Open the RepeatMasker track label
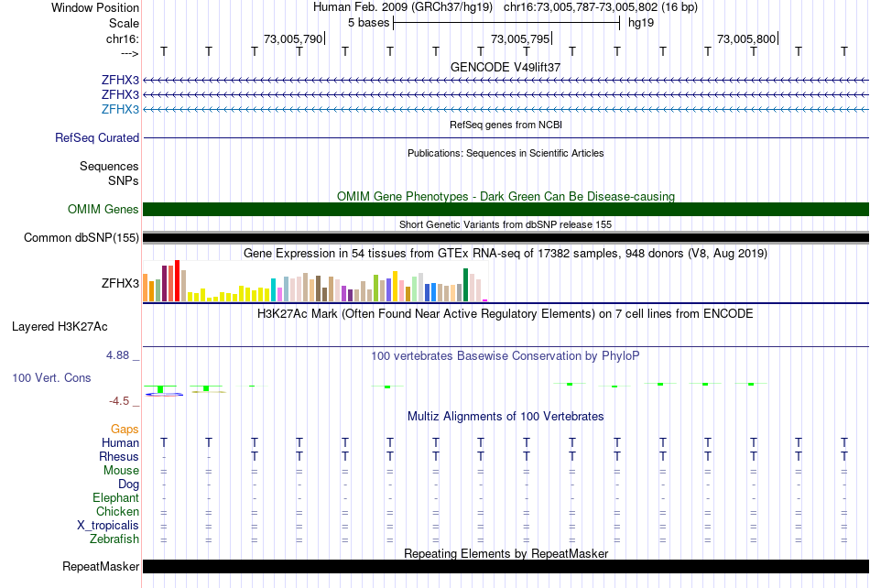This screenshot has width=870, height=588. tap(101, 566)
